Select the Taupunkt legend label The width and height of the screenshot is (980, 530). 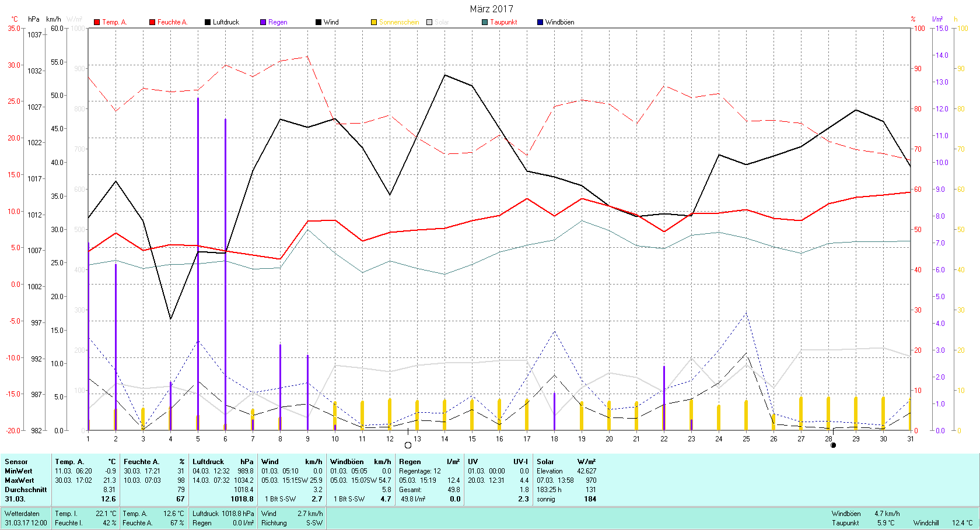[x=503, y=22]
